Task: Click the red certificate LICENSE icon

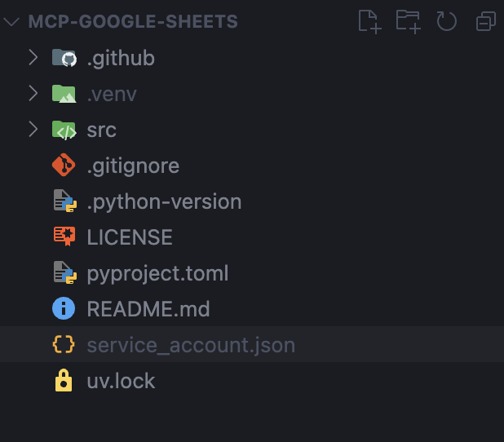Action: [64, 236]
